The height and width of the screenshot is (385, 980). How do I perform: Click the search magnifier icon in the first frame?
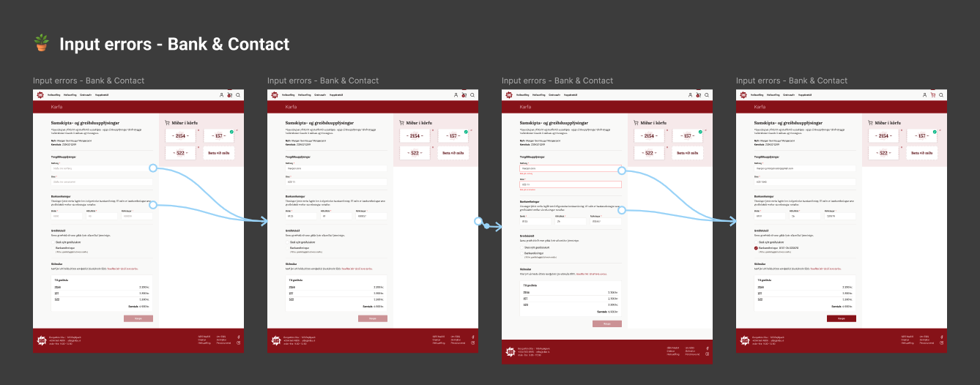238,95
